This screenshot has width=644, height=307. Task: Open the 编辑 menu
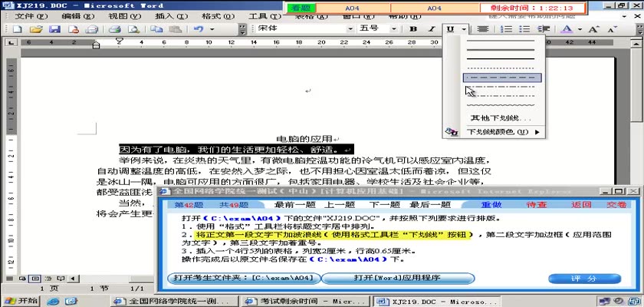click(78, 16)
